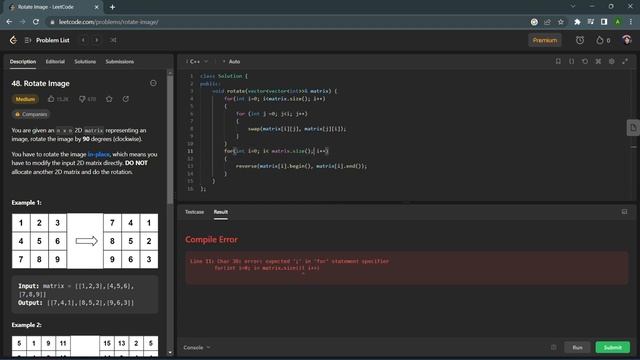Bookmark this page in Chrome

tap(561, 22)
